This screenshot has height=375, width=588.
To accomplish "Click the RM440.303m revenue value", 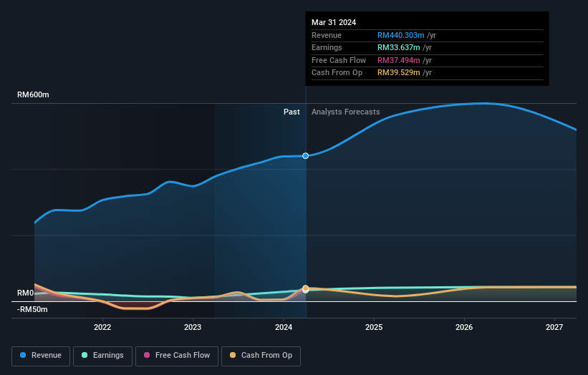I will pyautogui.click(x=400, y=35).
